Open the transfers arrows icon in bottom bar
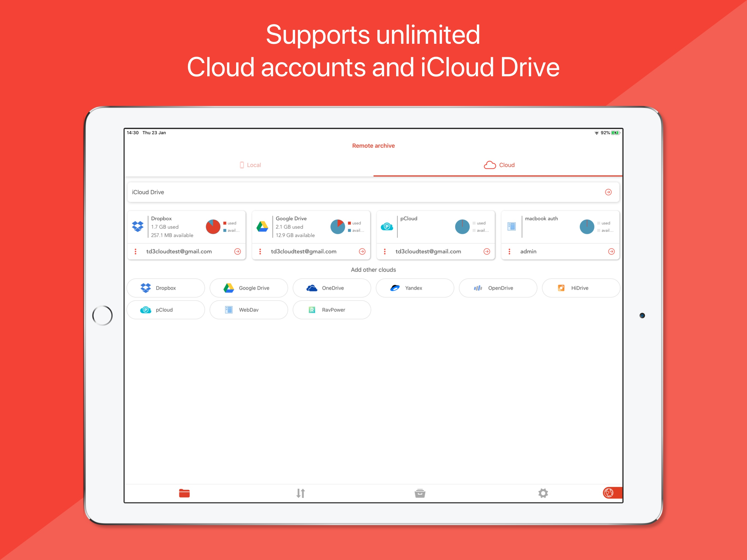 point(300,493)
